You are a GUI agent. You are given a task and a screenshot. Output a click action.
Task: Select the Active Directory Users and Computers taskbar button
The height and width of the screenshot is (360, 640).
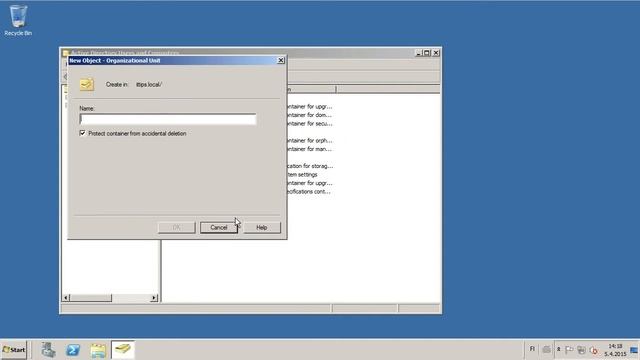pos(122,350)
